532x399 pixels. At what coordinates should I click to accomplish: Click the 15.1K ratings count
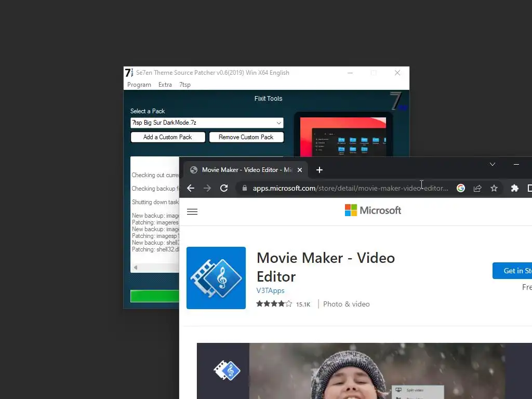coord(303,304)
